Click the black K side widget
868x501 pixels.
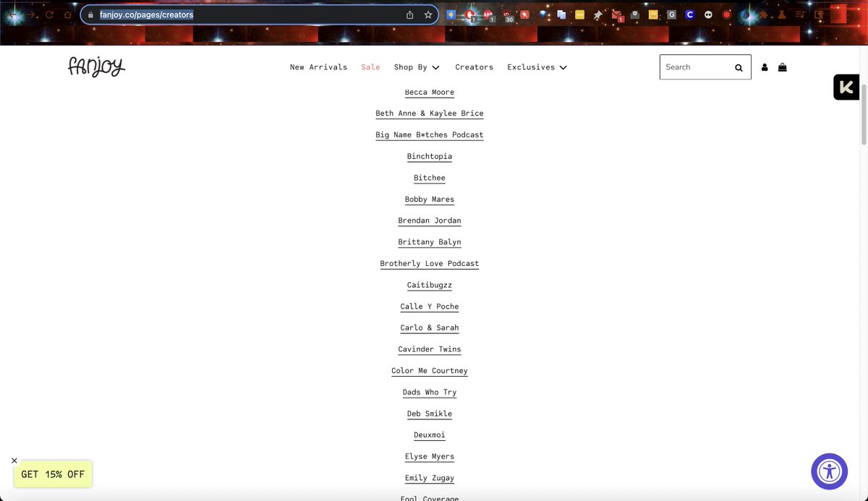[x=846, y=87]
